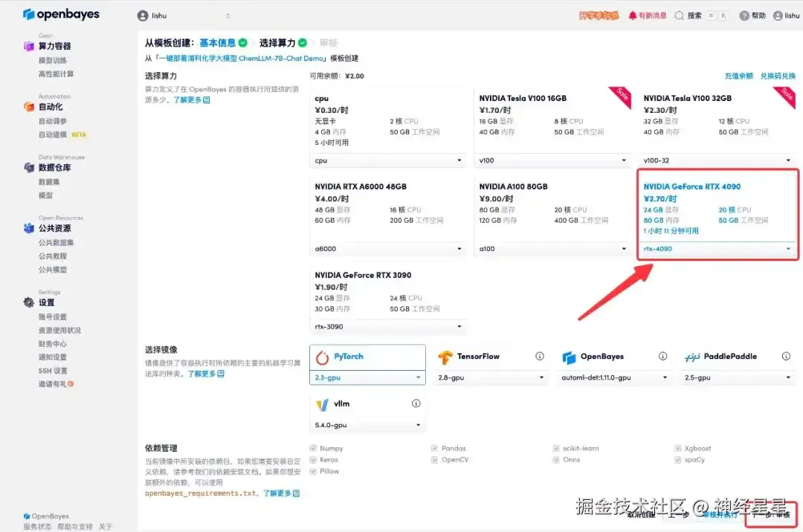Viewport: 803px width, 532px height.
Task: Click the PaddlePaddle logo icon
Action: pos(692,357)
